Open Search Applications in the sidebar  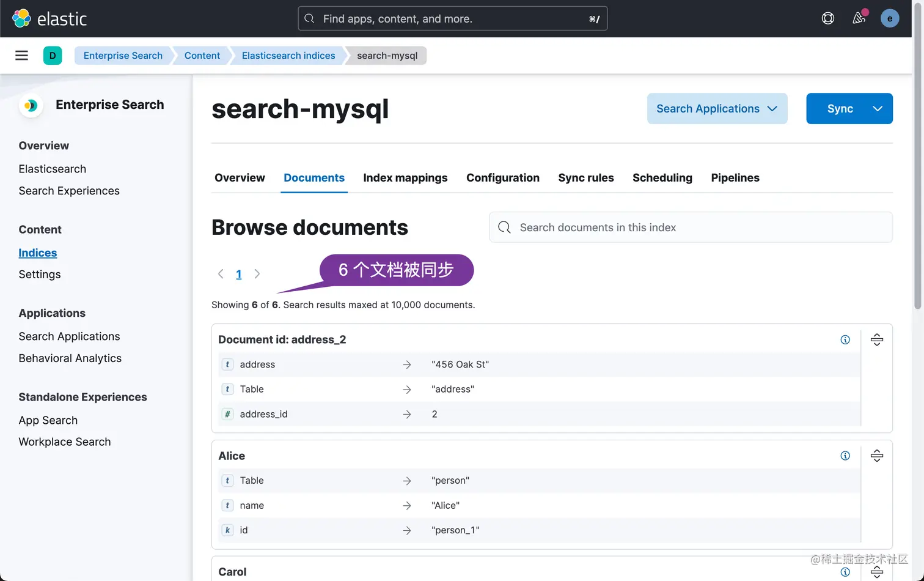[x=69, y=336]
